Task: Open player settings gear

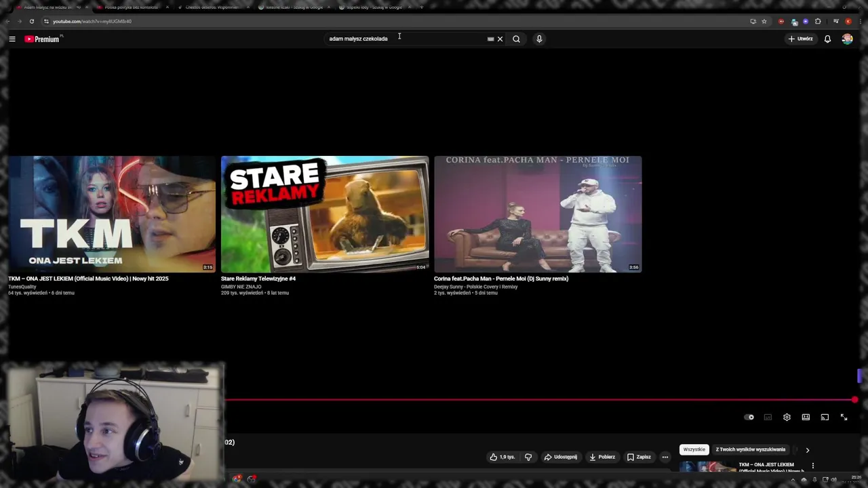Action: click(x=787, y=418)
